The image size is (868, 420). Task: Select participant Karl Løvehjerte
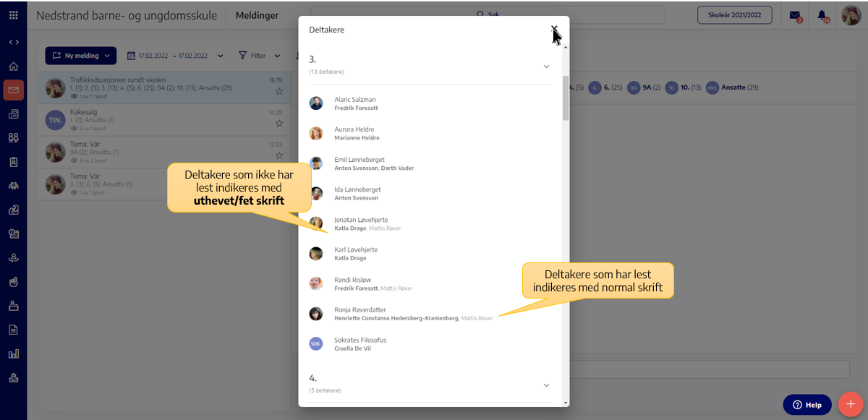(x=430, y=254)
